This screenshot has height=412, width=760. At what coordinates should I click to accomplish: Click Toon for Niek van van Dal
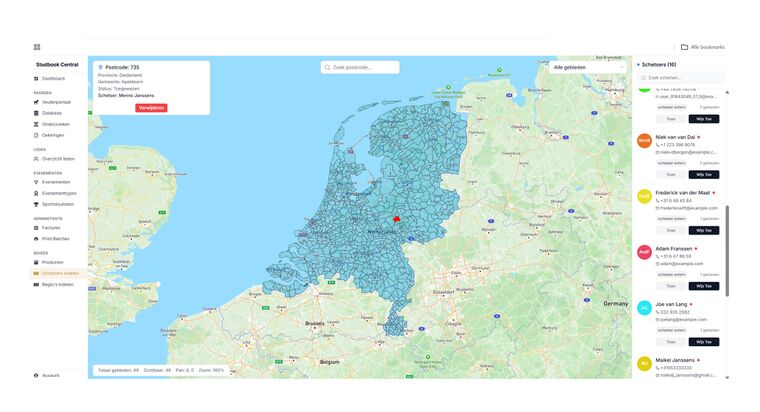671,174
